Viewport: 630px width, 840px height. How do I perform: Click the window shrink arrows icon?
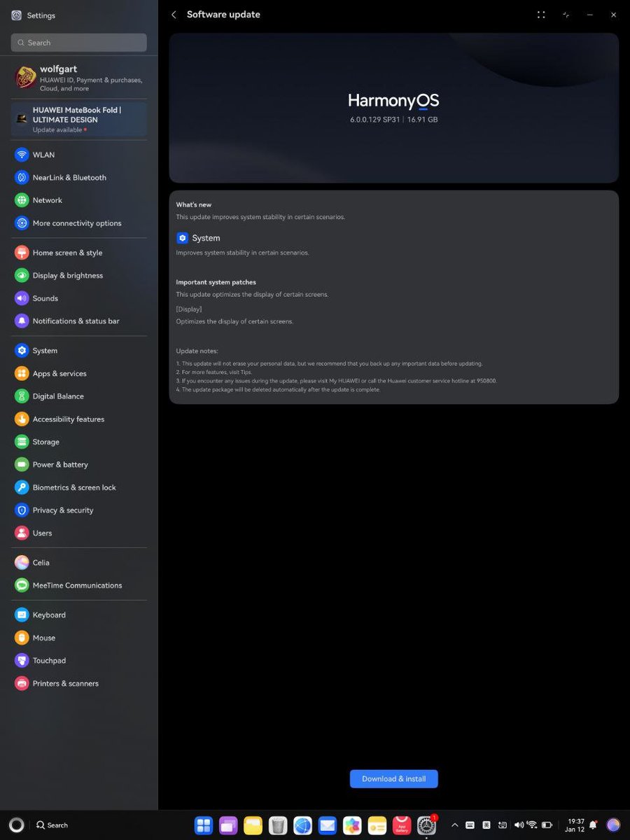(x=566, y=15)
